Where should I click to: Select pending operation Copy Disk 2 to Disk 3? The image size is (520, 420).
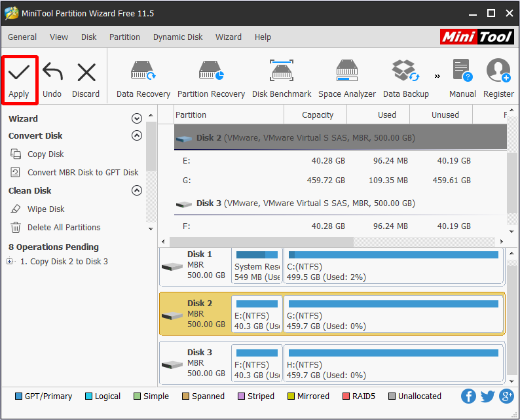pos(64,261)
